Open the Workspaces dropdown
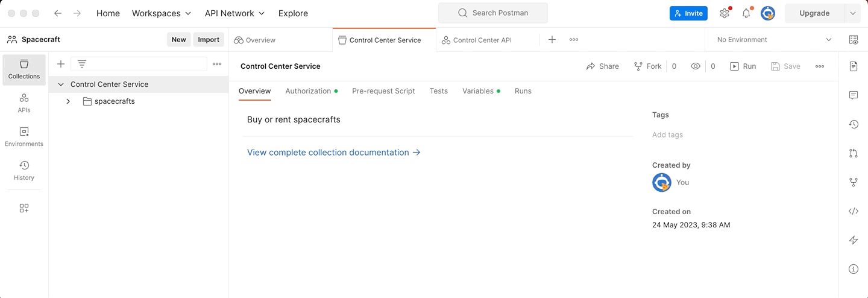The height and width of the screenshot is (298, 868). (x=162, y=13)
